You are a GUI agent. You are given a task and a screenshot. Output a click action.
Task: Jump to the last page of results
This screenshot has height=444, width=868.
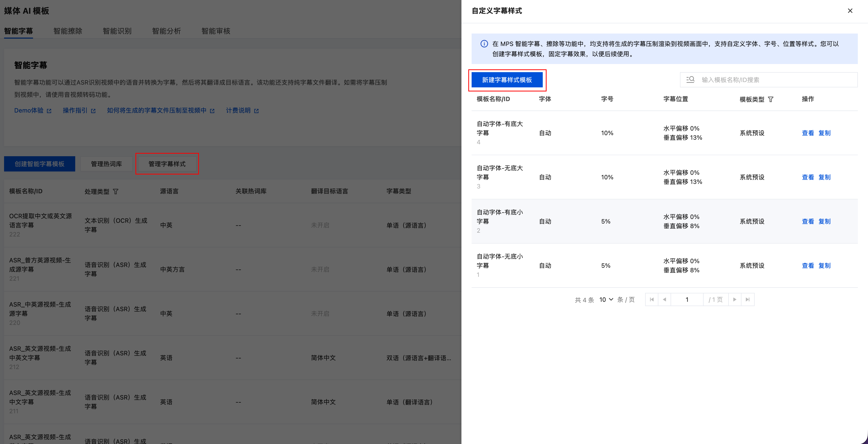click(747, 299)
